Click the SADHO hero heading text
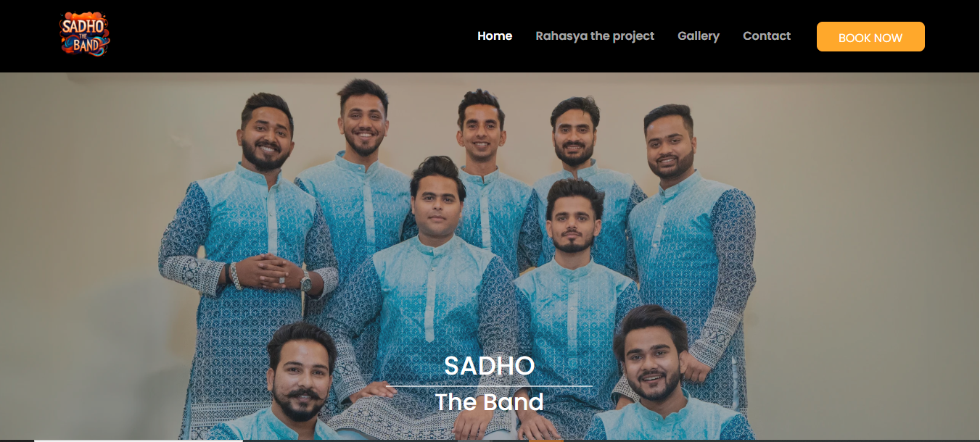Screen dimensions: 980x442 pyautogui.click(x=490, y=366)
